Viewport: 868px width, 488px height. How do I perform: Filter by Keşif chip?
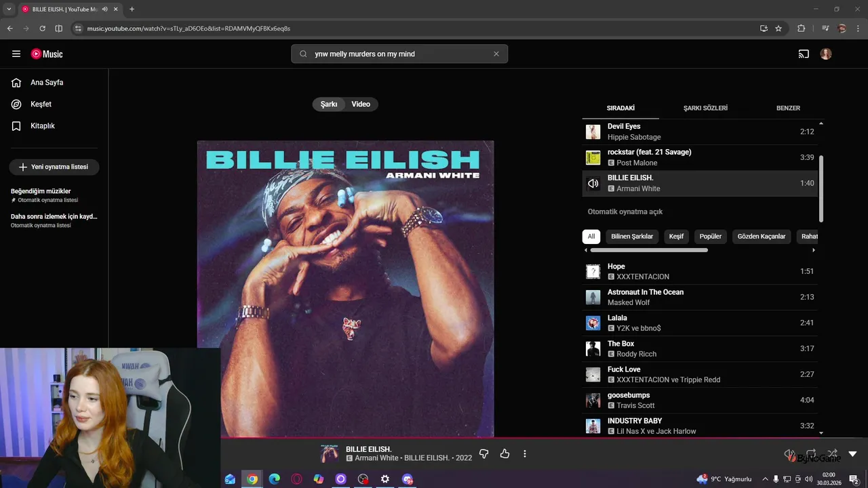[676, 237]
